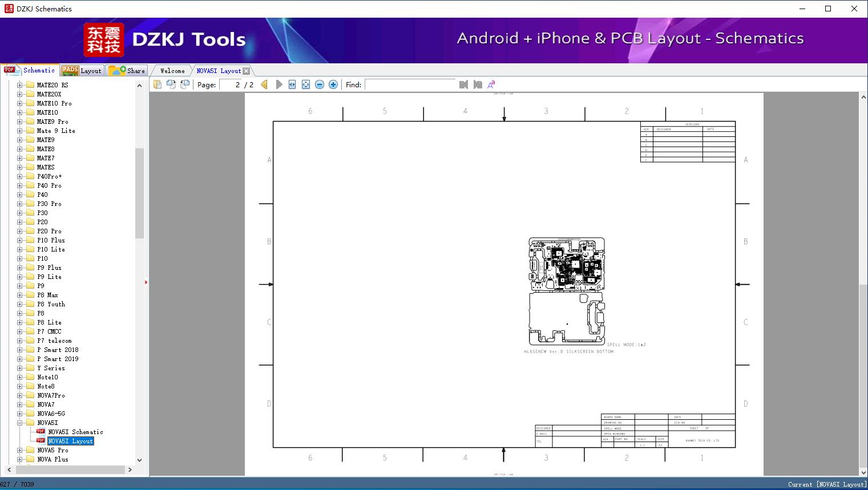Click the PCB silkscreen drawing in the viewer
The image size is (868, 490).
click(x=567, y=291)
